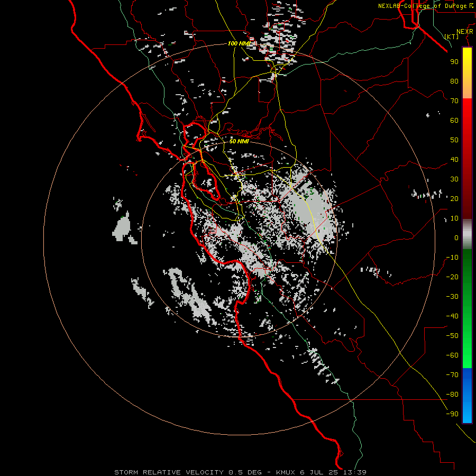Click the 50 value on velocity scale

(454, 140)
